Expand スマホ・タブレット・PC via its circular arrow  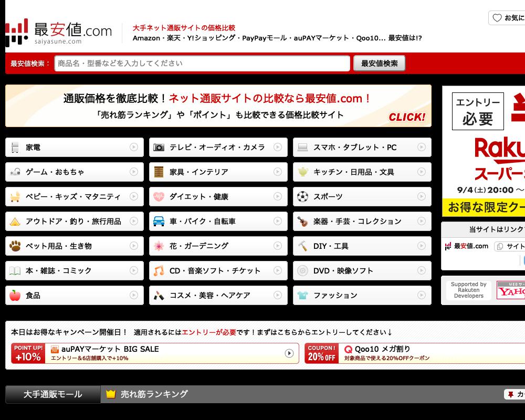423,147
